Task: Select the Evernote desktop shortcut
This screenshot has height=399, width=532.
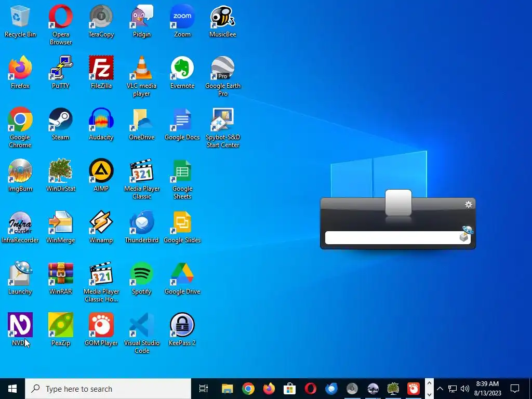Action: (182, 72)
